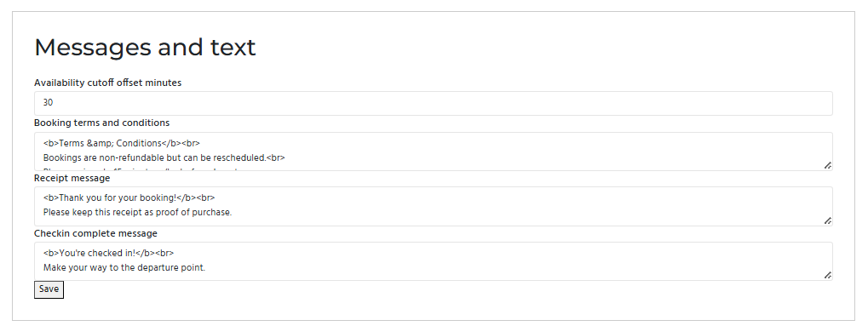Focus the Availability cutoff offset minutes field

[x=433, y=104]
